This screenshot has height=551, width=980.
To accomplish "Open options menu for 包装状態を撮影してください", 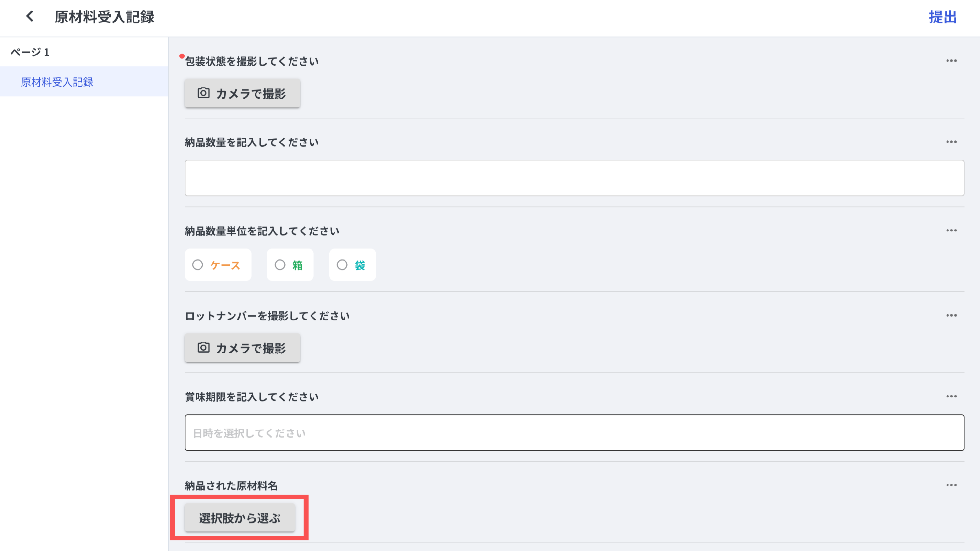I will tap(951, 61).
